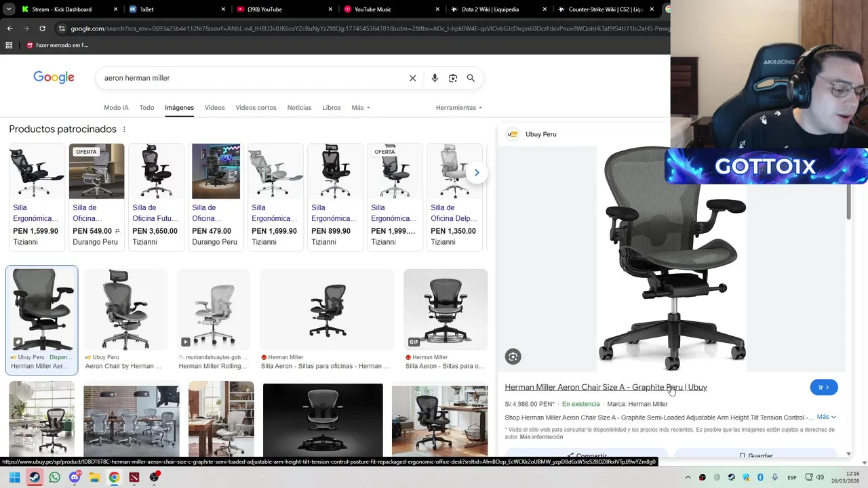868x488 pixels.
Task: Switch to the Videos tab
Action: coord(214,108)
